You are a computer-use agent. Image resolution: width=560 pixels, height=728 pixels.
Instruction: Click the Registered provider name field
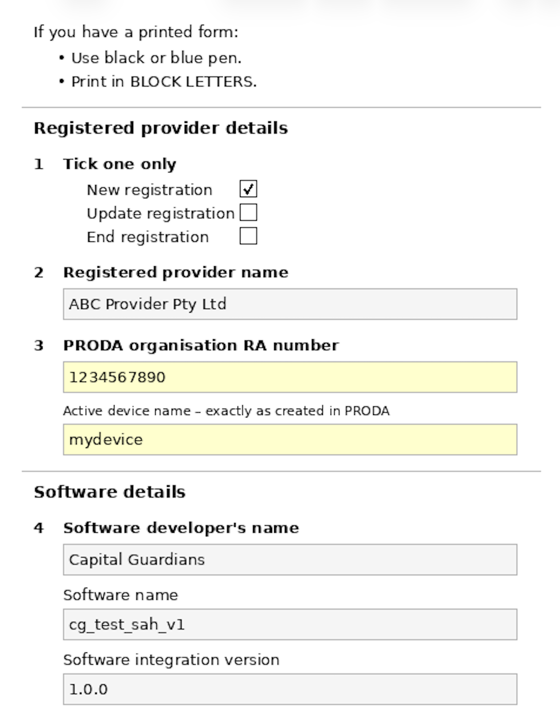(x=290, y=304)
